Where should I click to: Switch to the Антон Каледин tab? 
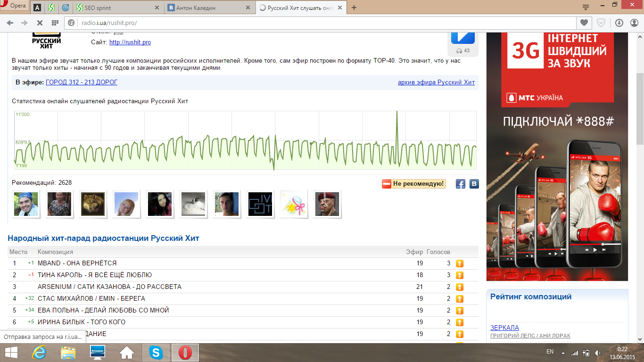point(210,8)
